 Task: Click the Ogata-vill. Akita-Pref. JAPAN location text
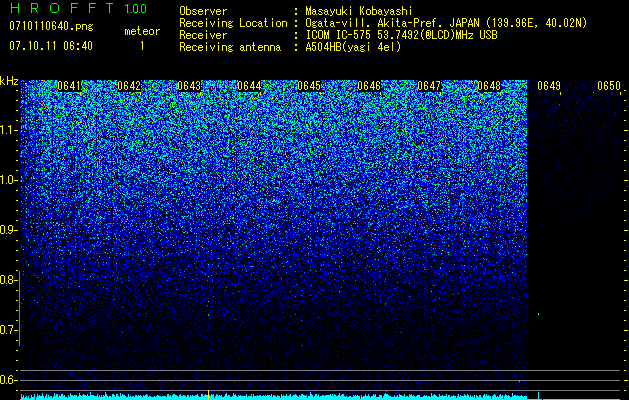[446, 23]
